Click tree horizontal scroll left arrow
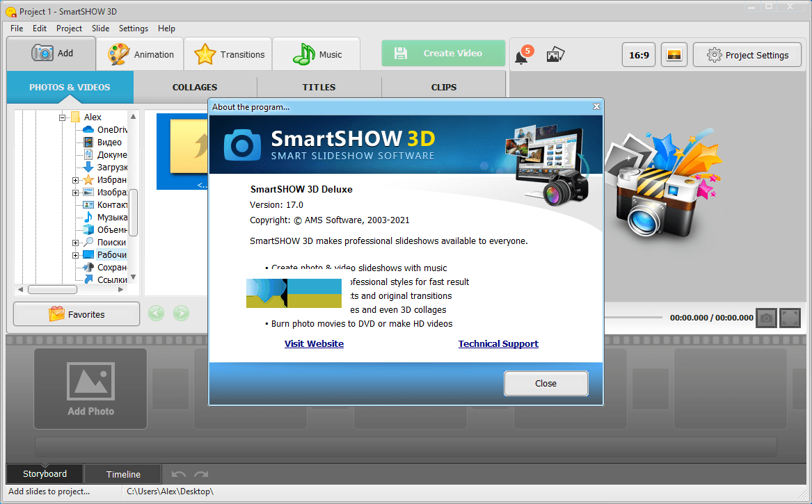The image size is (812, 504). 20,290
